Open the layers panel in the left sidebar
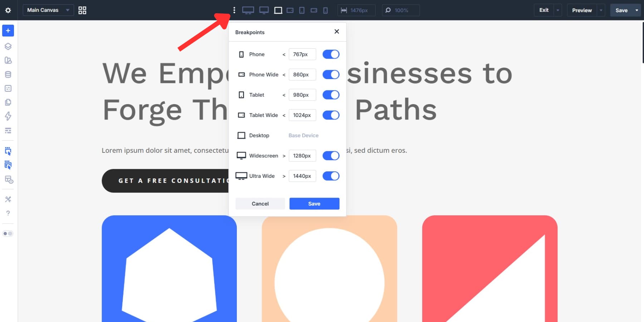The width and height of the screenshot is (644, 322). tap(8, 47)
